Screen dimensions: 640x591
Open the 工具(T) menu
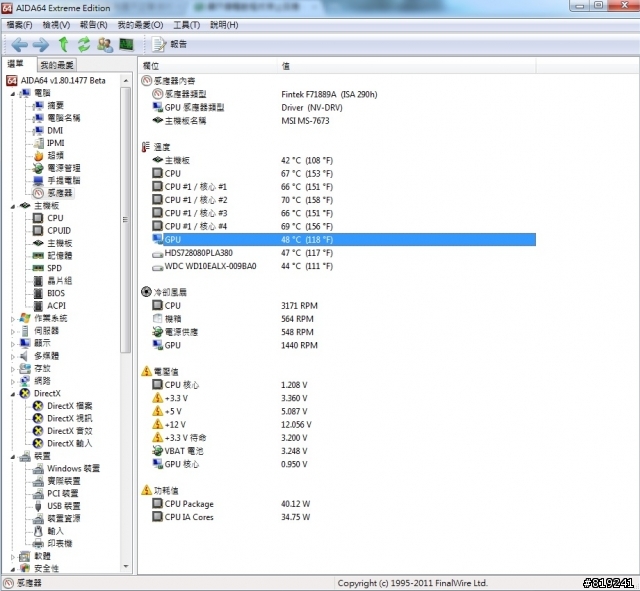pos(187,25)
